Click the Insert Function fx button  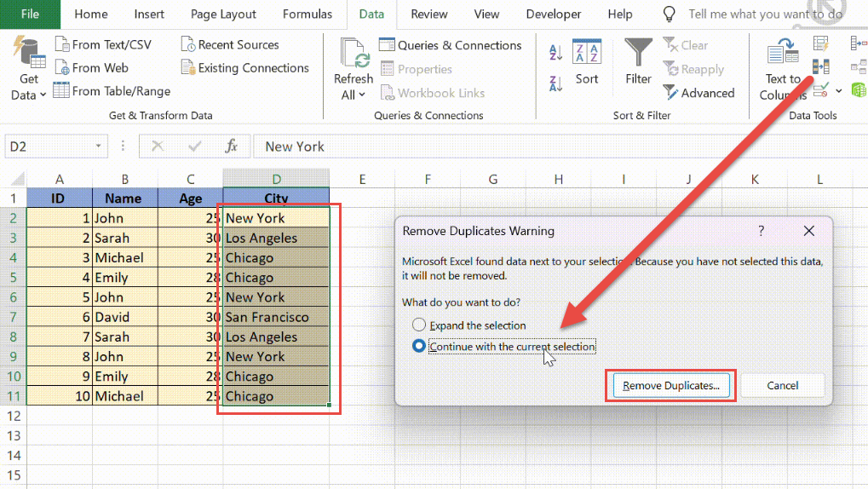(232, 147)
